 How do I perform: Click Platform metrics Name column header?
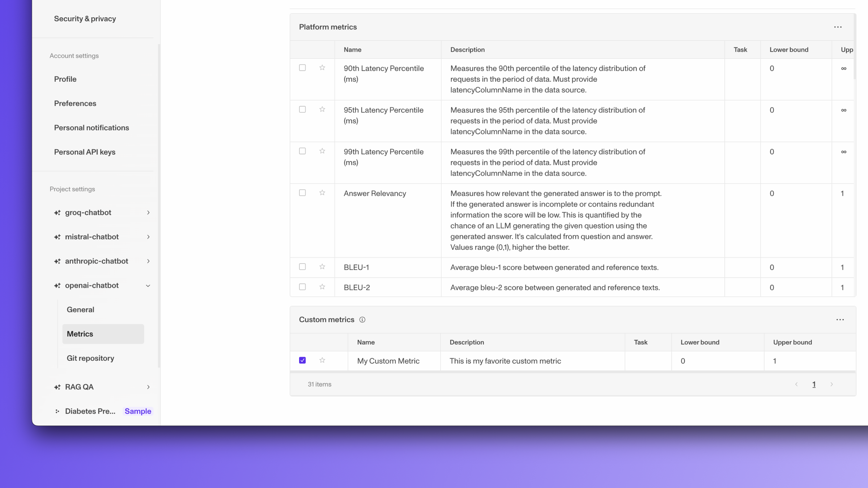point(352,50)
